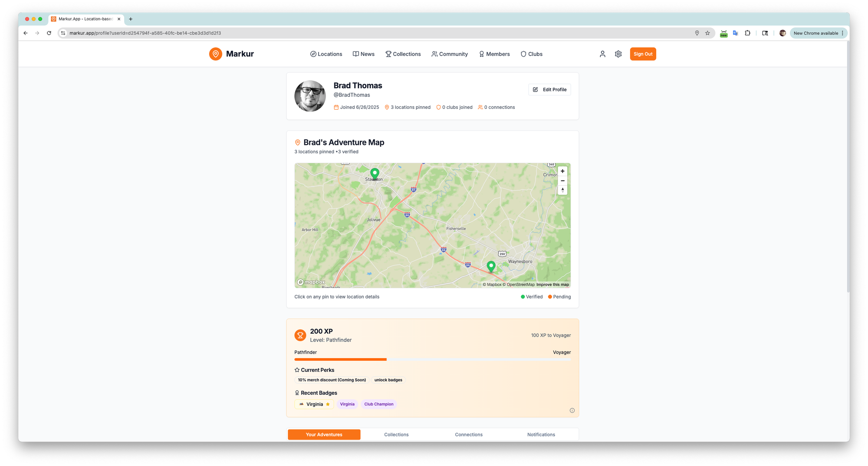Click the browser back arrow
Viewport: 868px width, 466px height.
(26, 33)
